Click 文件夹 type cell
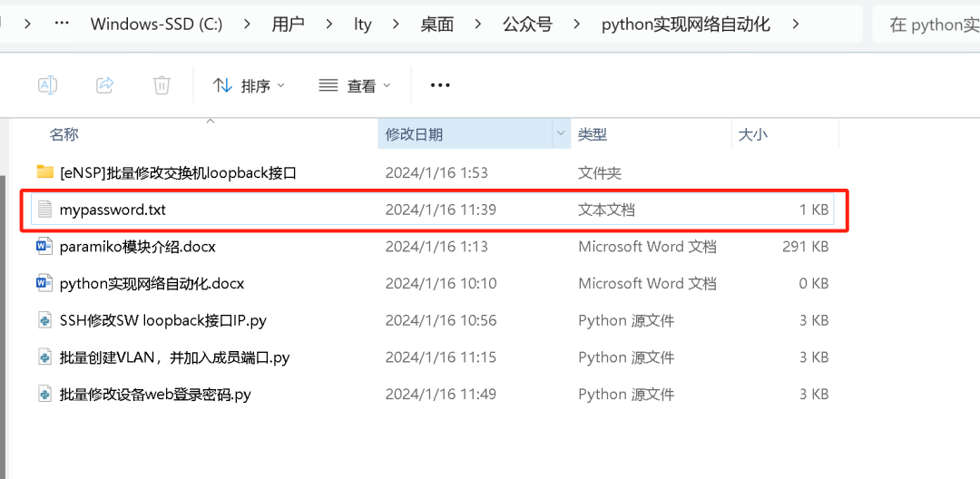The image size is (980, 479). 600,173
